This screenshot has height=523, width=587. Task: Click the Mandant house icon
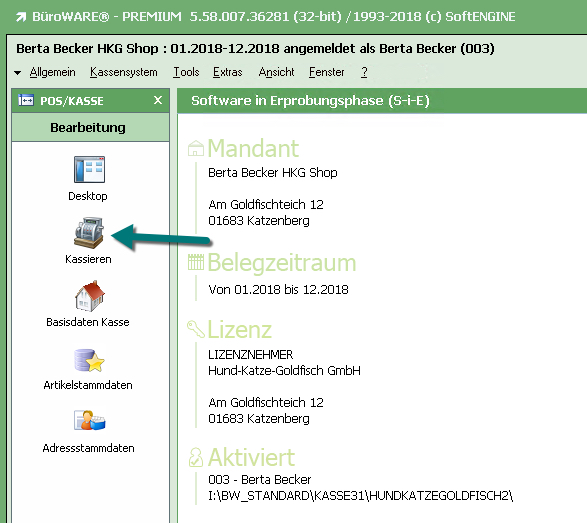tap(196, 148)
